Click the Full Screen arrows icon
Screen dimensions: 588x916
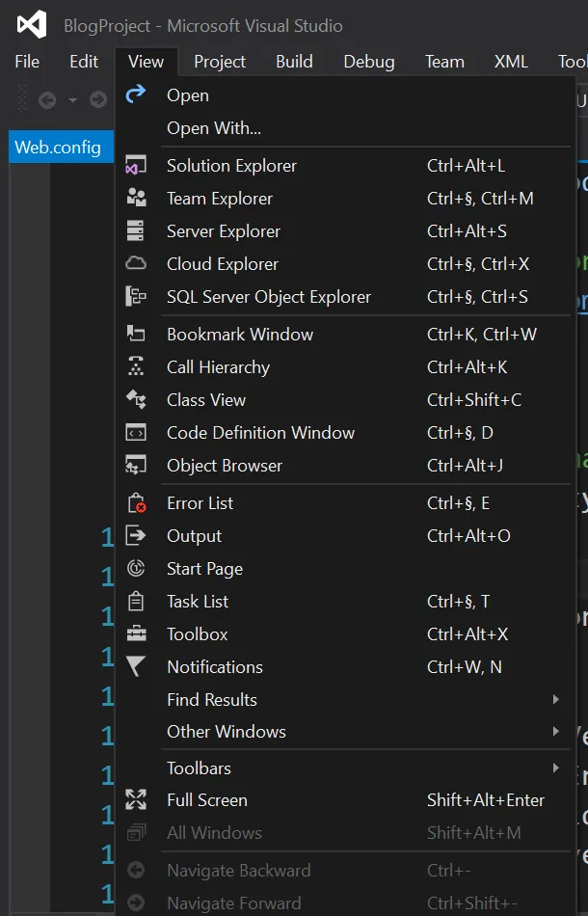pyautogui.click(x=136, y=799)
